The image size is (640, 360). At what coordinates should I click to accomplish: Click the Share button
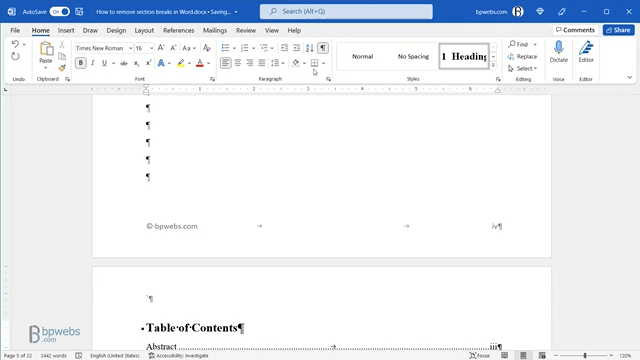tap(618, 30)
